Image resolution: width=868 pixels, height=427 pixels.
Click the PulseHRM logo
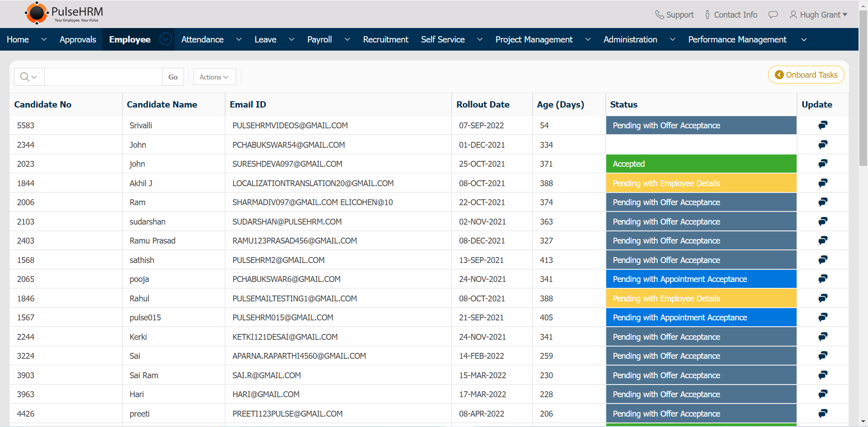tap(64, 14)
